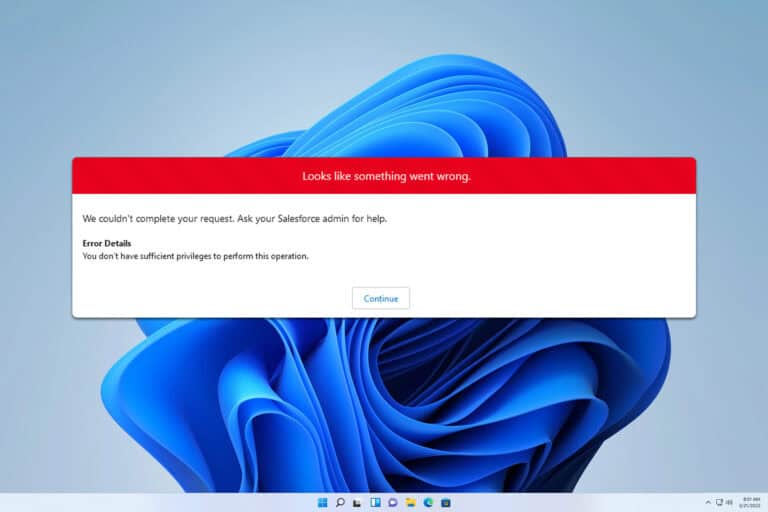This screenshot has width=768, height=512.
Task: Open the Widgets panel
Action: pyautogui.click(x=376, y=502)
